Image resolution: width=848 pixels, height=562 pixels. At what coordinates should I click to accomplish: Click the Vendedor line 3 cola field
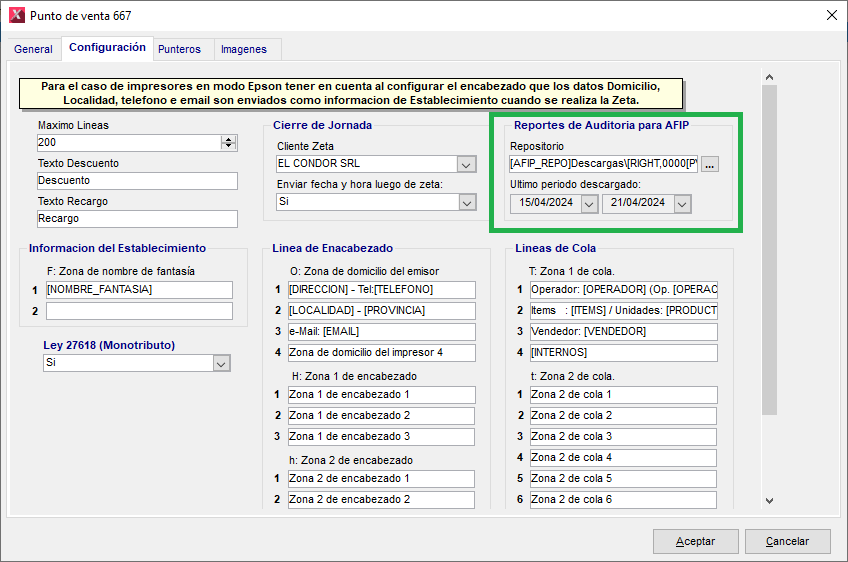coord(623,332)
